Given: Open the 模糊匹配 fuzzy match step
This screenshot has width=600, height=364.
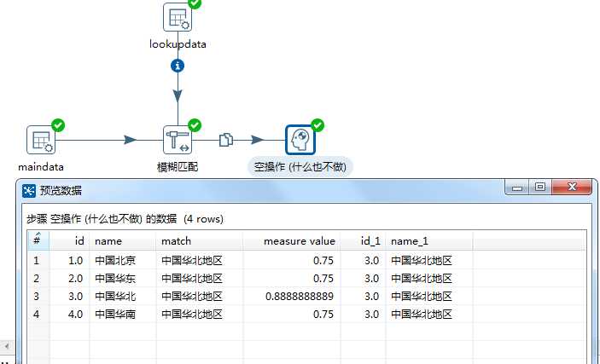Looking at the screenshot, I should [178, 140].
